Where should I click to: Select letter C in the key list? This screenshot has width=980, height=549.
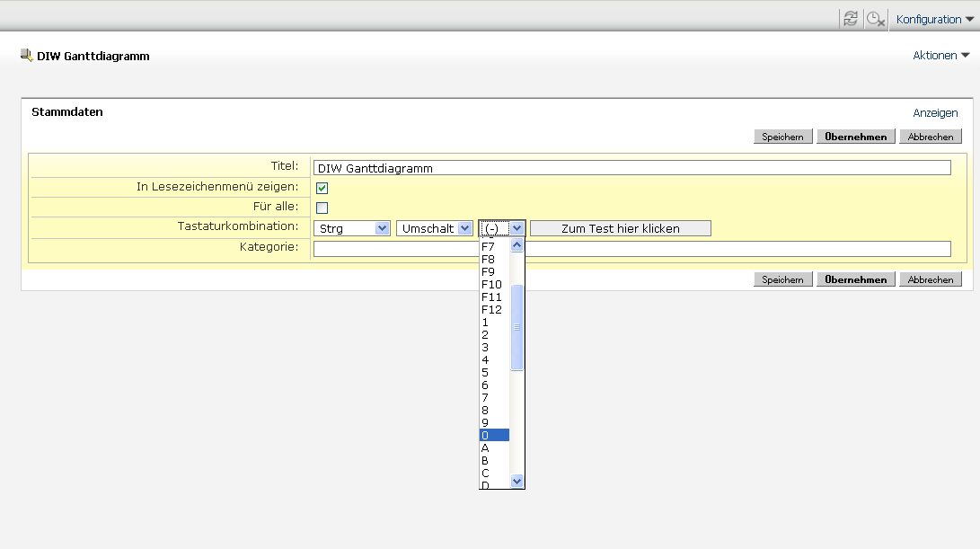tap(494, 473)
